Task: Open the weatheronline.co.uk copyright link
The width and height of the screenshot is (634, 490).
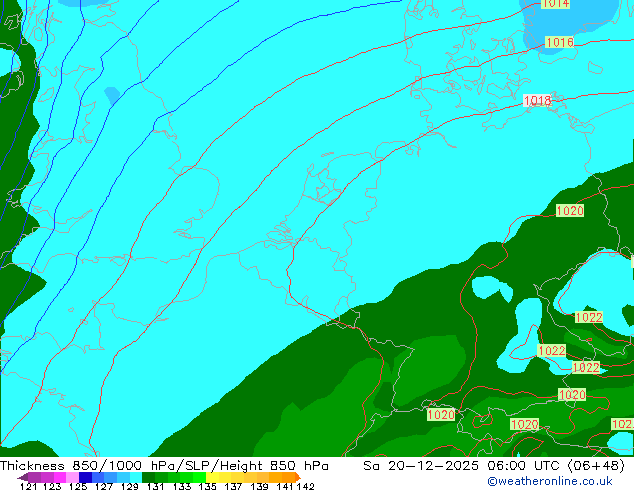Action: point(550,481)
